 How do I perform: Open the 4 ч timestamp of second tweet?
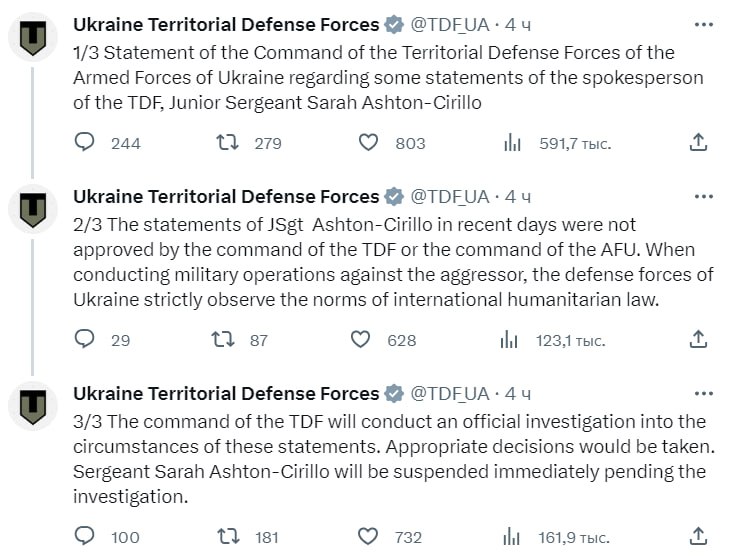point(518,196)
